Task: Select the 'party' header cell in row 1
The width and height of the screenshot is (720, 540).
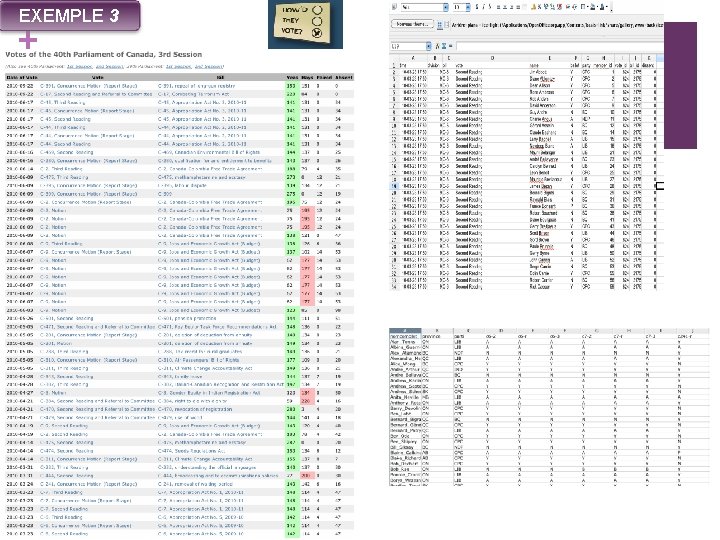Action: point(586,66)
